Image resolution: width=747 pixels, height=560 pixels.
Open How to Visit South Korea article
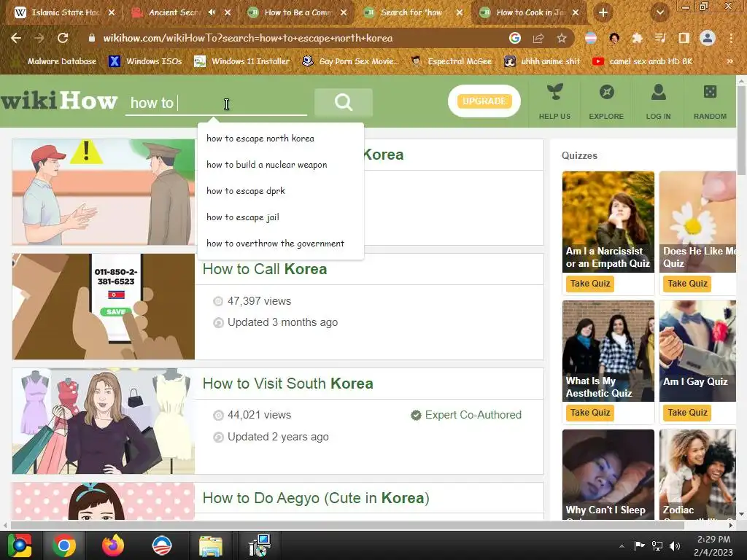(x=287, y=384)
